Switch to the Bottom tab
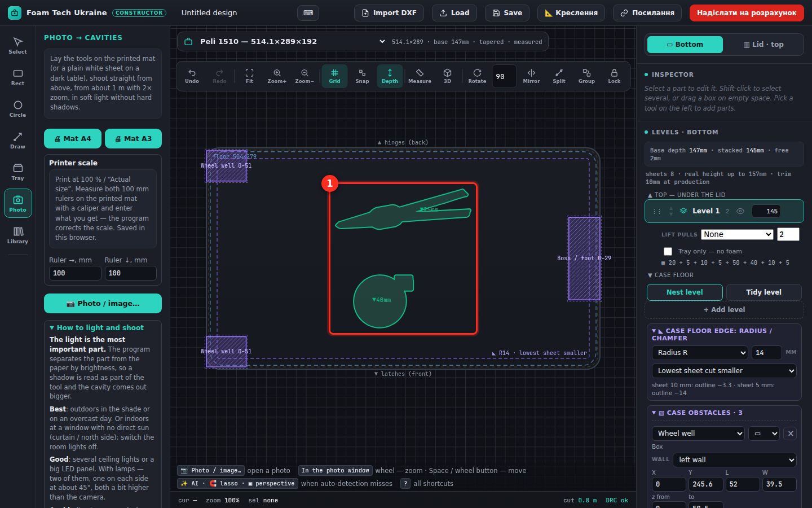 click(x=685, y=44)
